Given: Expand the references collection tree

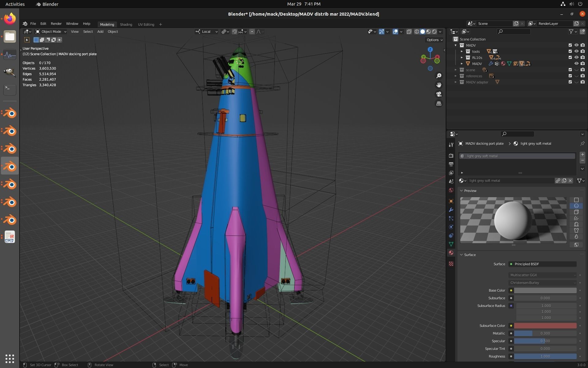Looking at the screenshot, I should point(456,76).
